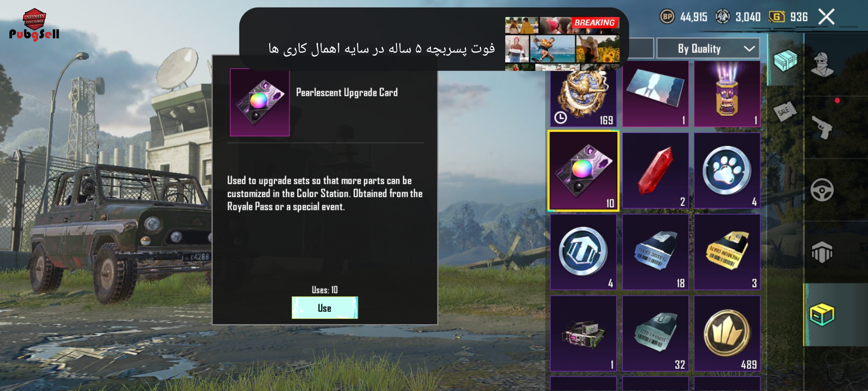Open the breaking news notification banner
This screenshot has width=868, height=391.
coord(434,39)
